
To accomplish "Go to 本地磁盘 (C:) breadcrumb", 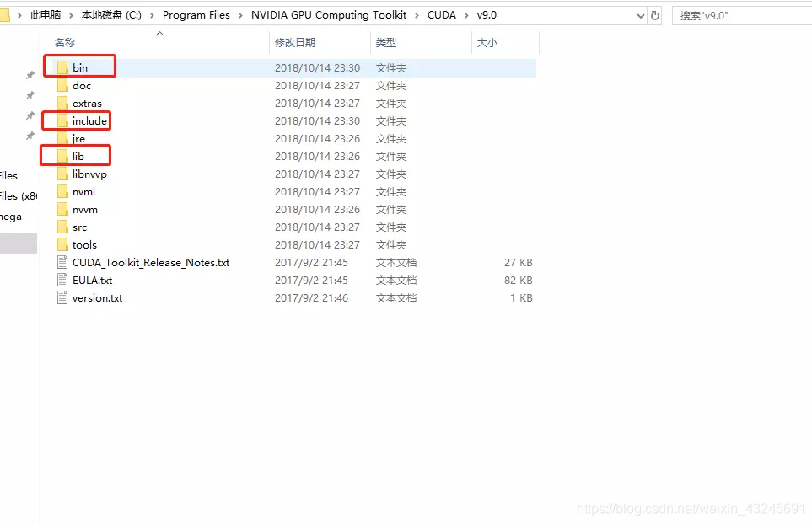I will pyautogui.click(x=111, y=15).
